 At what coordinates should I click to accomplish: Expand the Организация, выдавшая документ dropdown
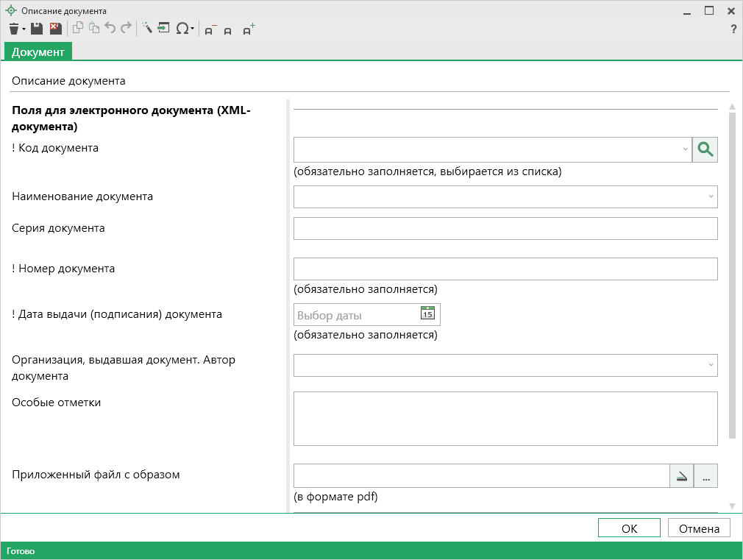point(711,365)
